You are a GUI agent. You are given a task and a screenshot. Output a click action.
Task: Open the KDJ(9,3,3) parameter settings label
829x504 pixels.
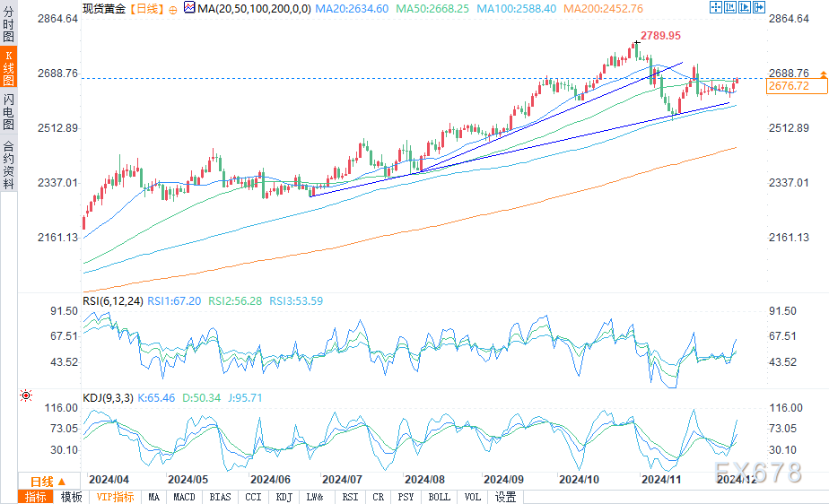click(109, 398)
